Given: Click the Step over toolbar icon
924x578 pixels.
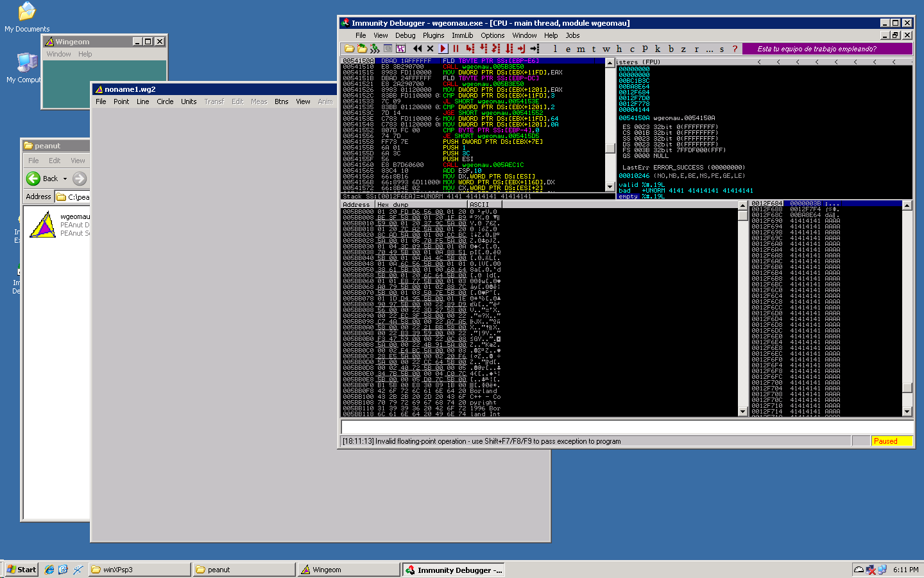Looking at the screenshot, I should [x=483, y=49].
